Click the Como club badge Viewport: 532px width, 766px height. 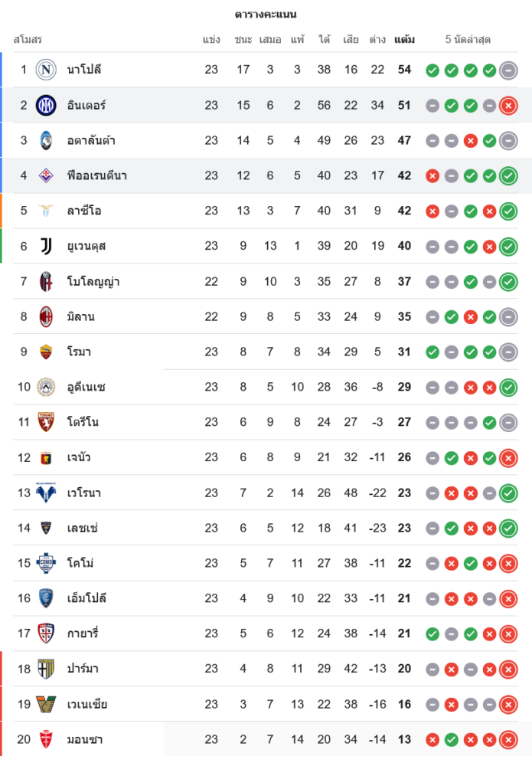pos(46,563)
